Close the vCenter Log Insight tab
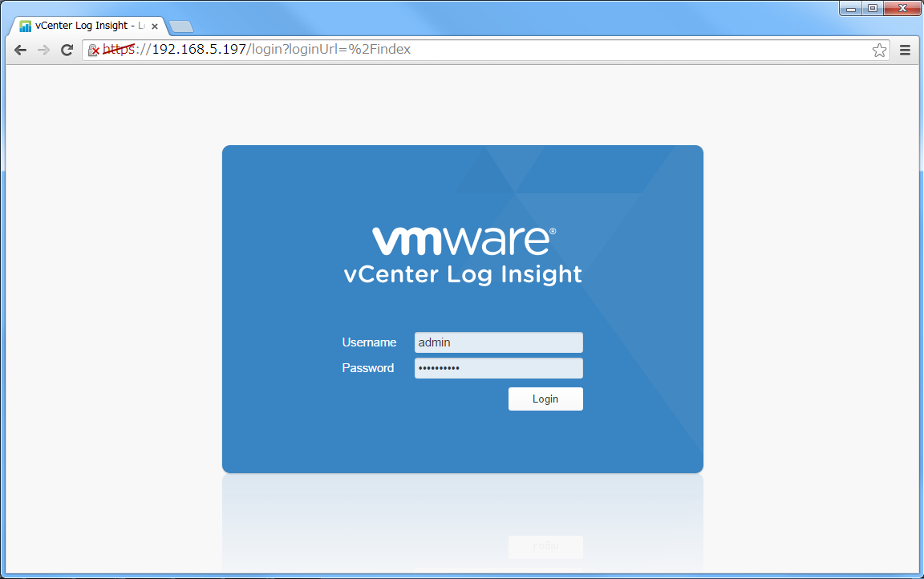The width and height of the screenshot is (924, 579). click(x=155, y=26)
